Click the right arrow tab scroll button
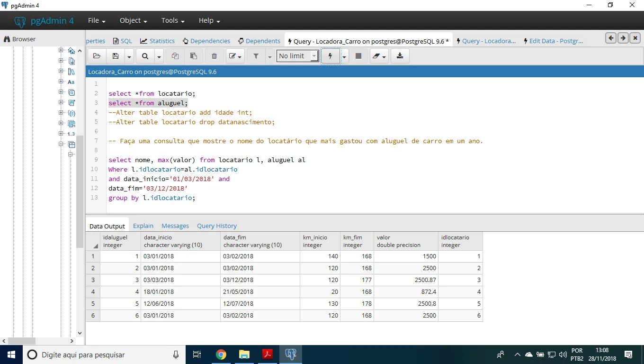The height and width of the screenshot is (364, 644). pos(623,38)
